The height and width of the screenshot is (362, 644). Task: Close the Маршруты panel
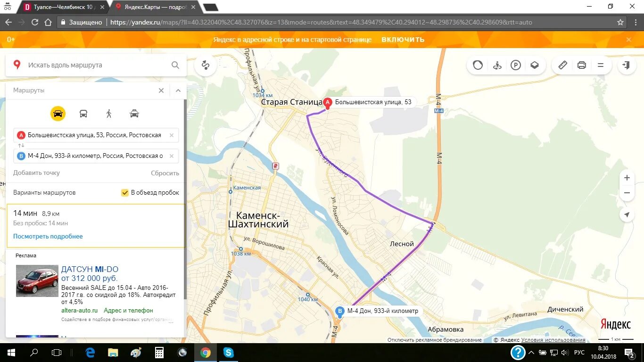coord(161,90)
